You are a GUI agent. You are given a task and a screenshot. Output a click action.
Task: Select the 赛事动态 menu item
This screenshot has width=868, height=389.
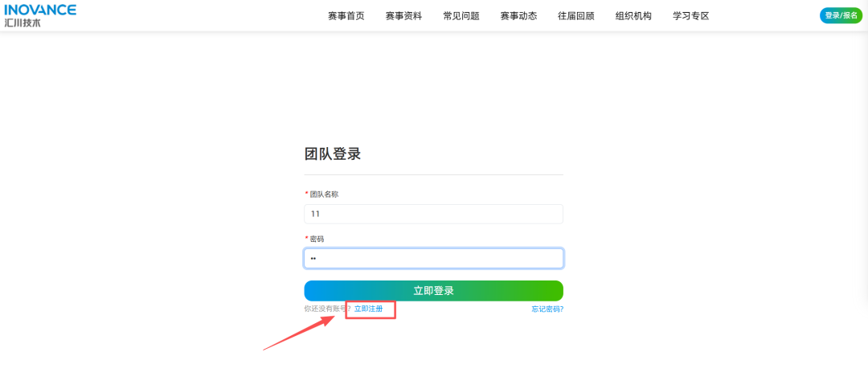518,16
